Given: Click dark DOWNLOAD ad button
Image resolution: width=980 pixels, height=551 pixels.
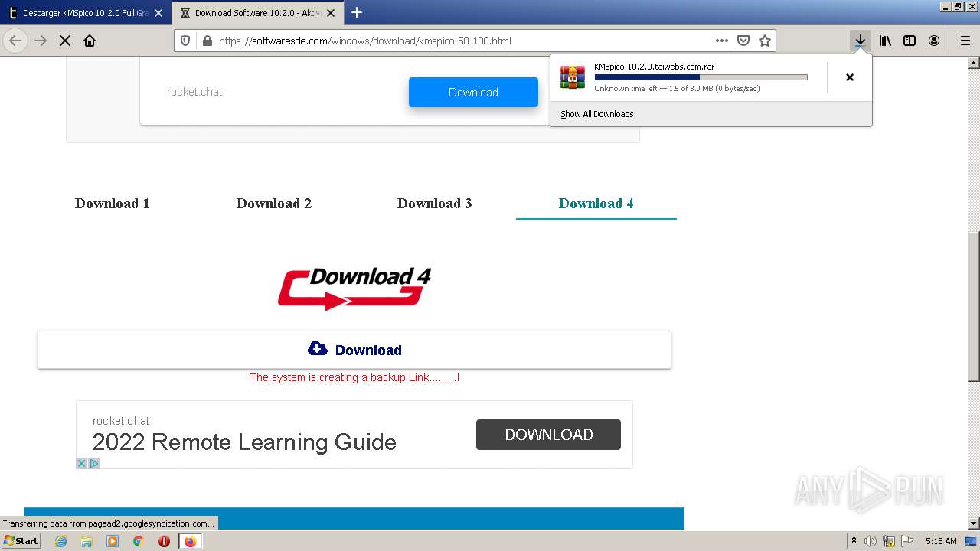Looking at the screenshot, I should pyautogui.click(x=548, y=435).
